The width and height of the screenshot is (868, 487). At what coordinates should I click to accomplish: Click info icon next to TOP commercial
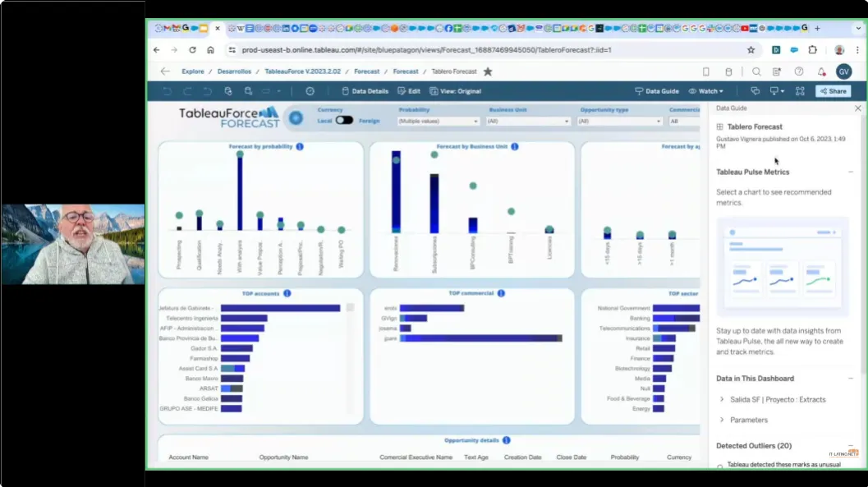(x=501, y=293)
